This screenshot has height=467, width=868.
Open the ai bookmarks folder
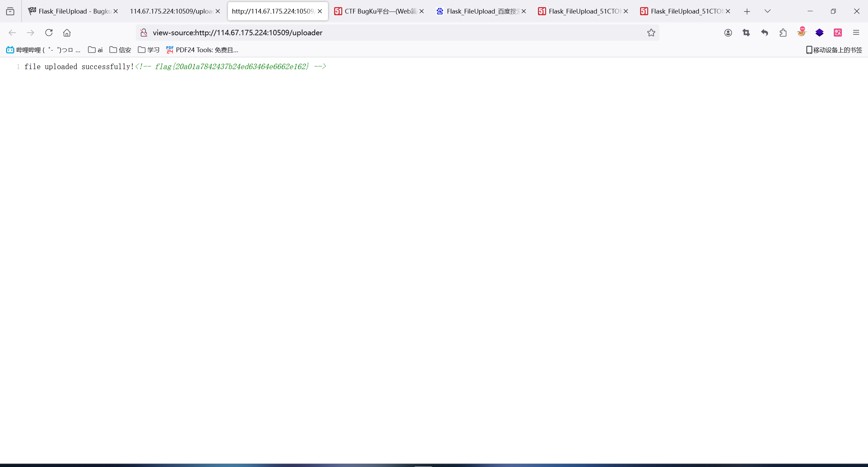click(x=95, y=50)
